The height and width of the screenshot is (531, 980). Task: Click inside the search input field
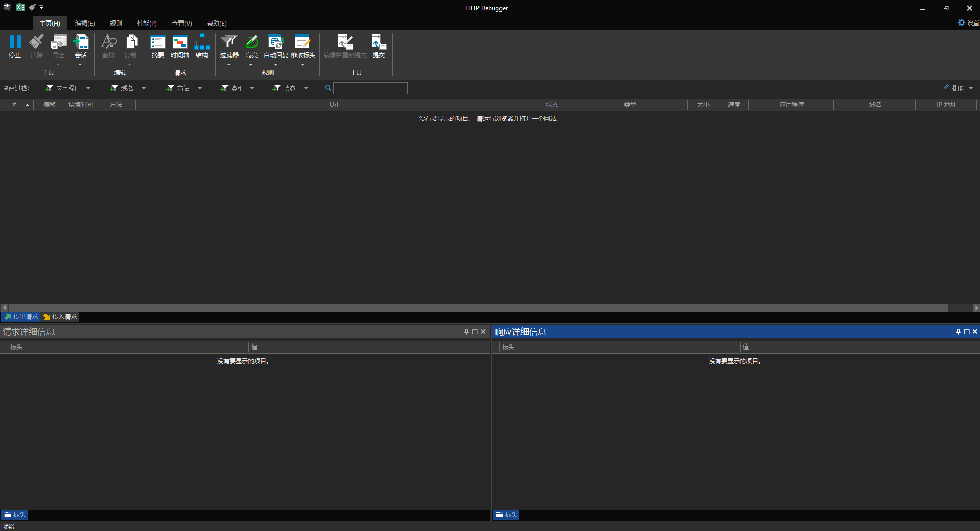click(x=370, y=88)
